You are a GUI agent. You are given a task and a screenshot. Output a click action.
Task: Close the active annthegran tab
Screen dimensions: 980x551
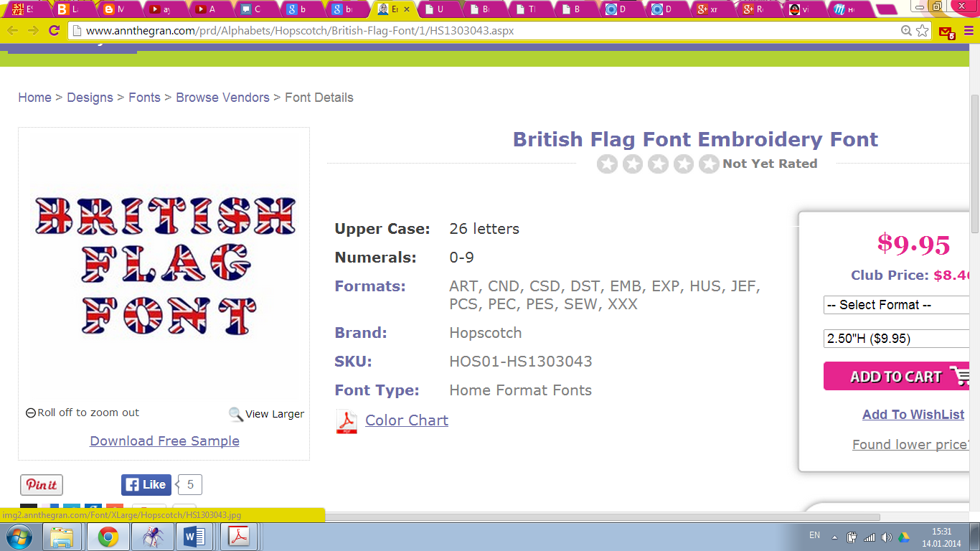[x=407, y=9]
